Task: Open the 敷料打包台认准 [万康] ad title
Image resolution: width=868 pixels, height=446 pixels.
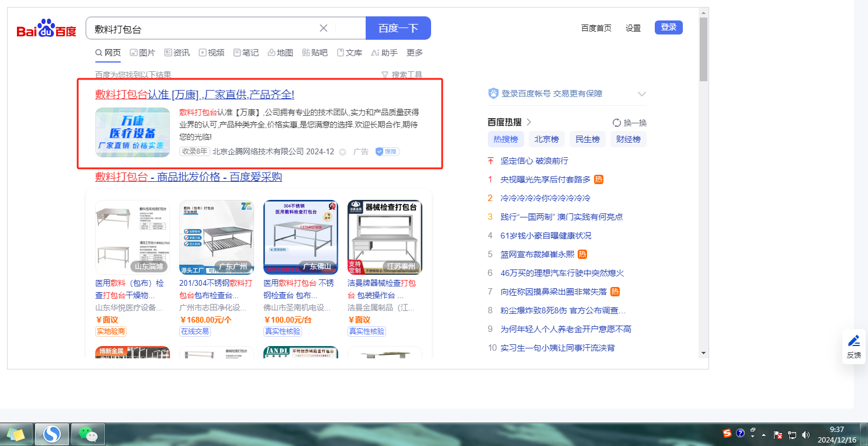Action: pos(195,95)
